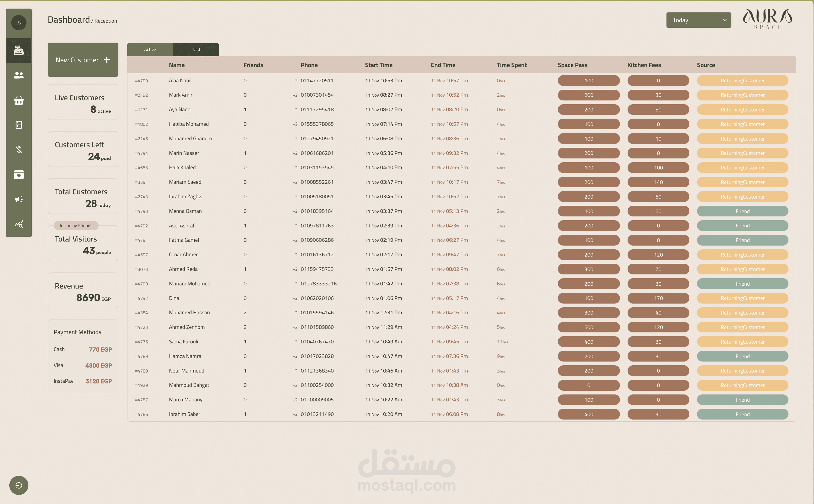Image resolution: width=814 pixels, height=504 pixels.
Task: Click Menna Osman's Friend source badge
Action: [742, 211]
